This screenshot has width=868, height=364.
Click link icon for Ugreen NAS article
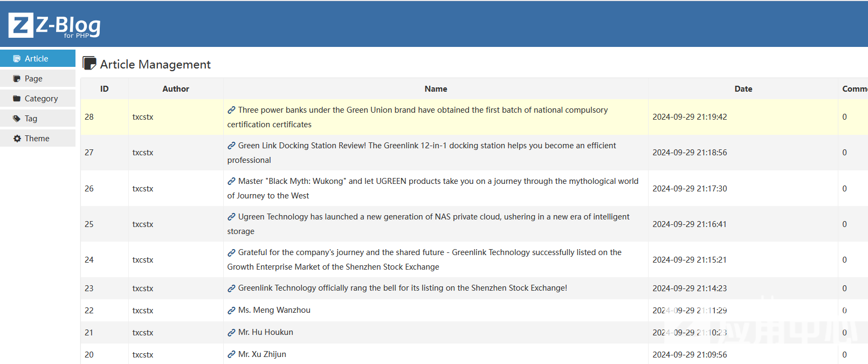231,217
